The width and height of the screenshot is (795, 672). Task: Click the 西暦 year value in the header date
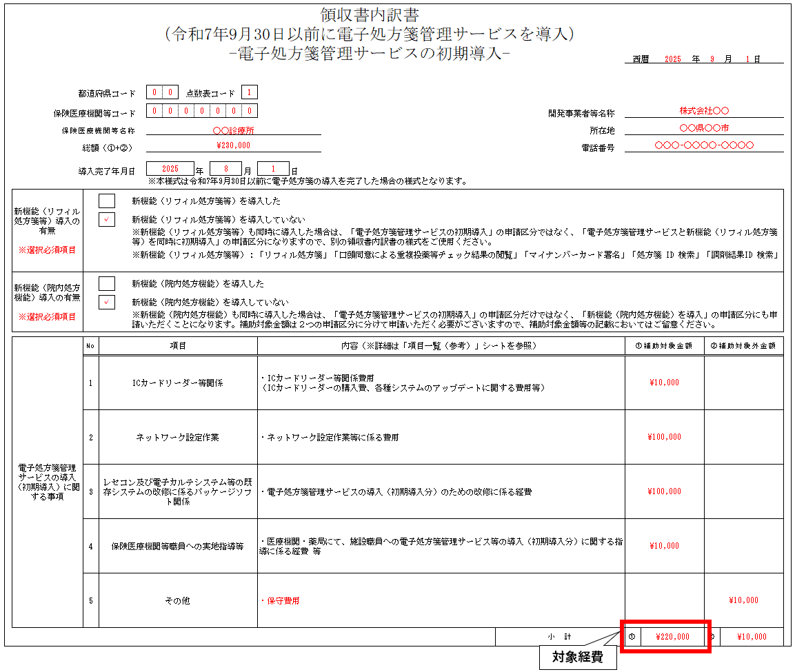pos(672,59)
